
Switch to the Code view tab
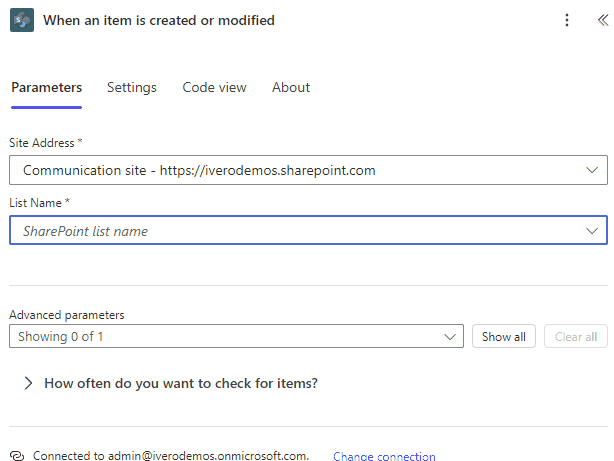[214, 87]
